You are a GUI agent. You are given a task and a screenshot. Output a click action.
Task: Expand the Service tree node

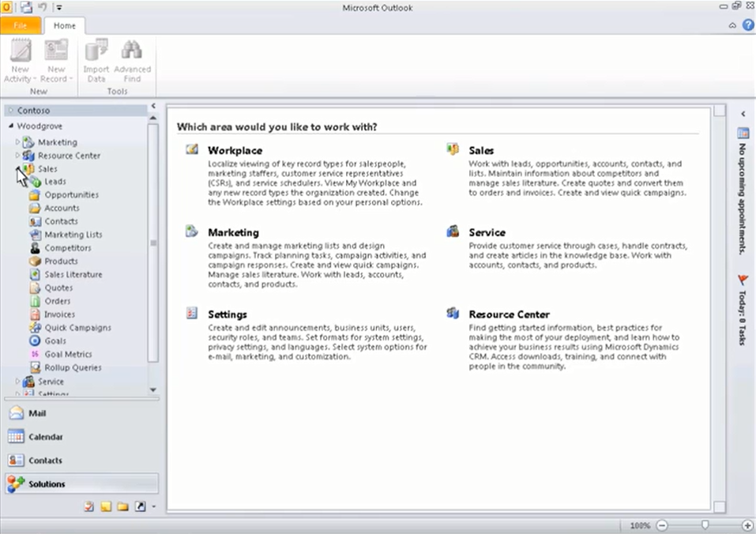tap(18, 381)
